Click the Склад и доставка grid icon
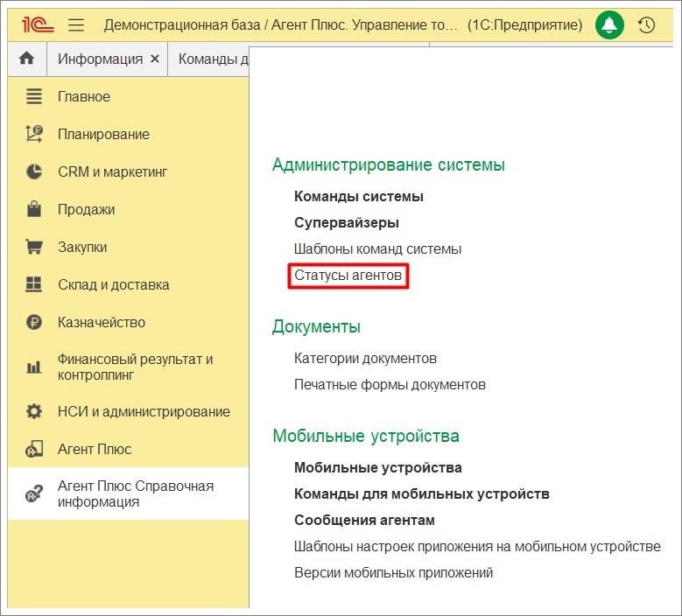 (34, 284)
